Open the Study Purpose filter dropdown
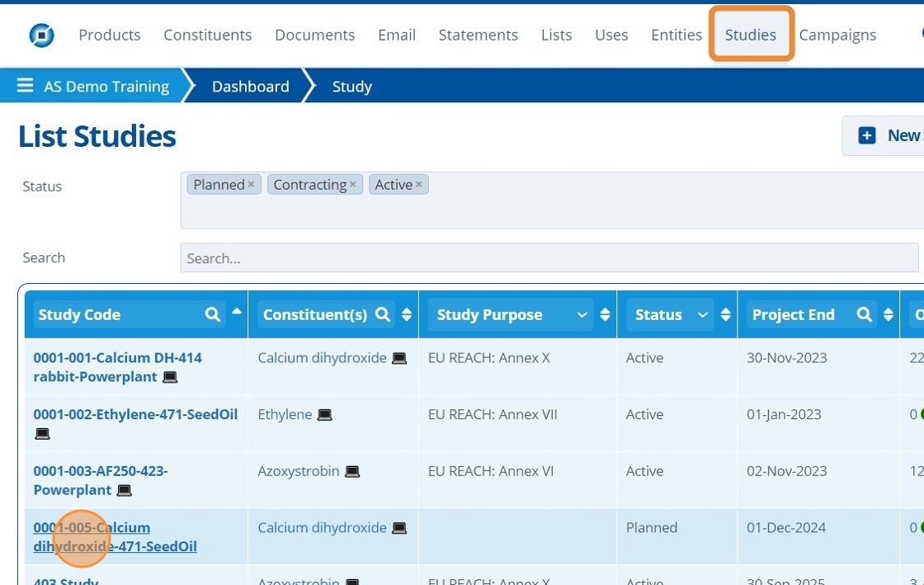The height and width of the screenshot is (585, 924). 582,314
